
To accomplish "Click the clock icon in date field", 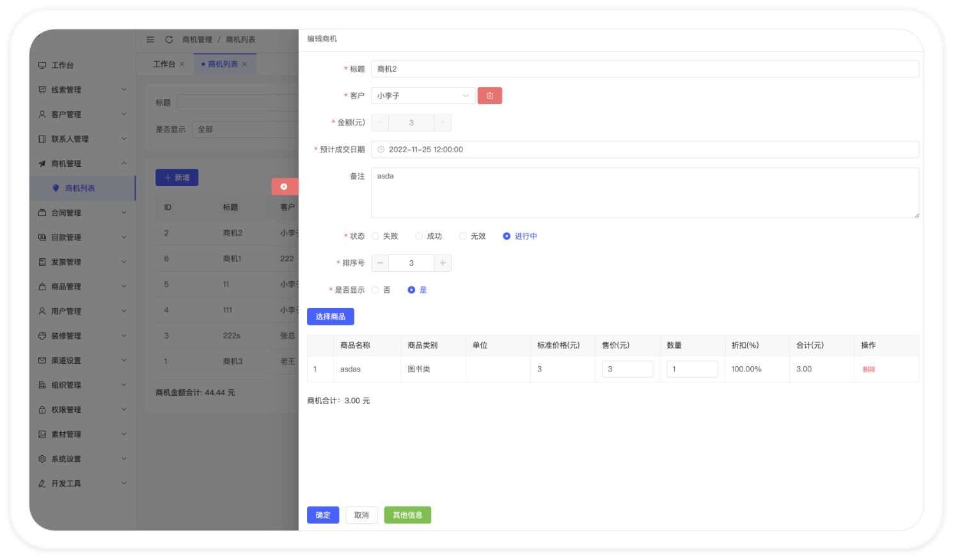I will coord(381,150).
